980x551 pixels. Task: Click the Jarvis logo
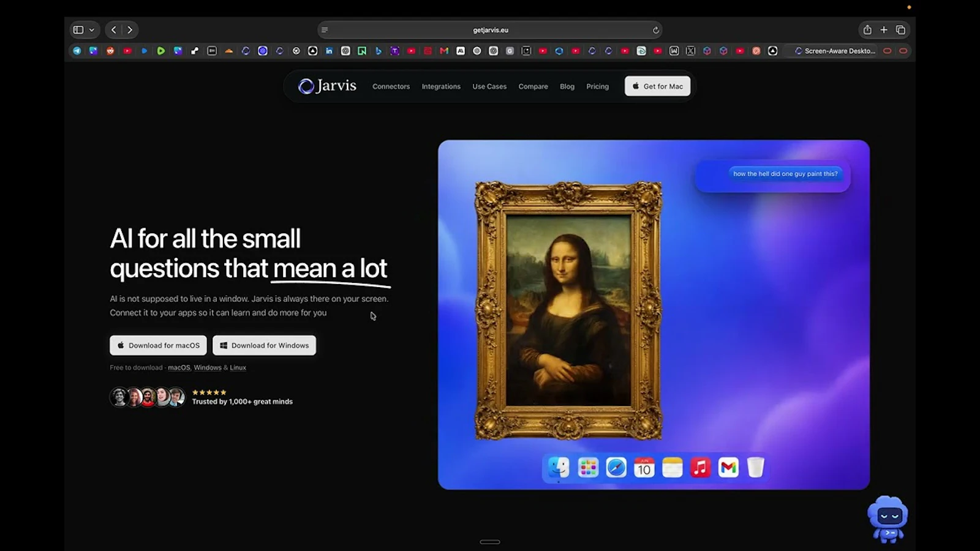[x=327, y=86]
